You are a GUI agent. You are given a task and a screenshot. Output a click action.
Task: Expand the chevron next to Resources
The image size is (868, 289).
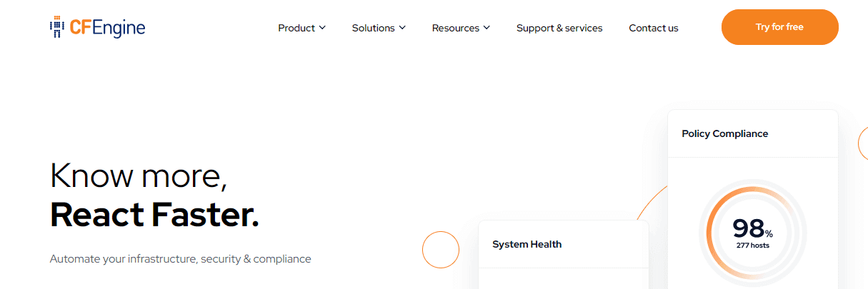pyautogui.click(x=487, y=28)
